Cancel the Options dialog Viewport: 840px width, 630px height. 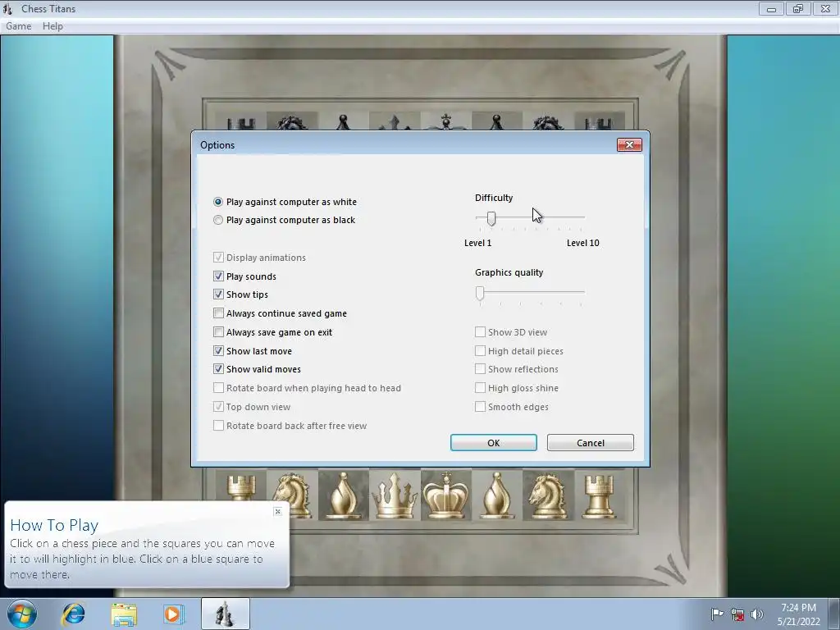click(x=591, y=443)
